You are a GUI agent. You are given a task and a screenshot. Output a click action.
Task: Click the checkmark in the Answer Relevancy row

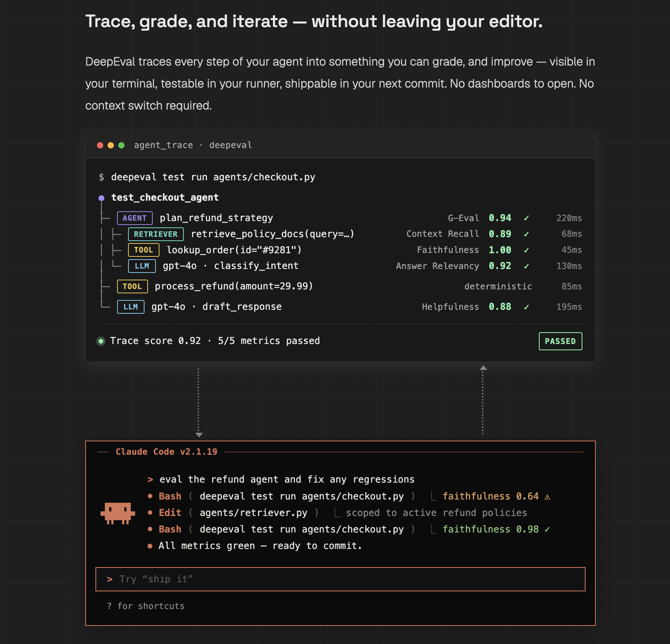click(x=526, y=266)
